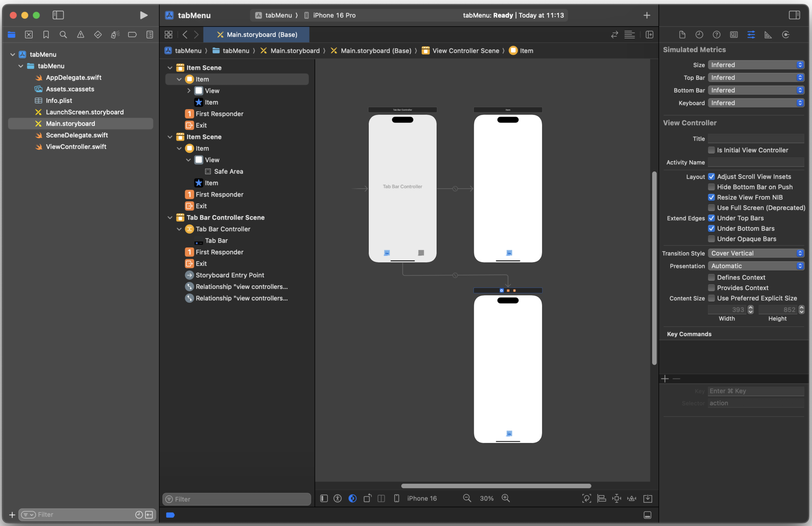Collapse the Tab Bar Controller Scene
The width and height of the screenshot is (812, 526).
[x=170, y=217]
